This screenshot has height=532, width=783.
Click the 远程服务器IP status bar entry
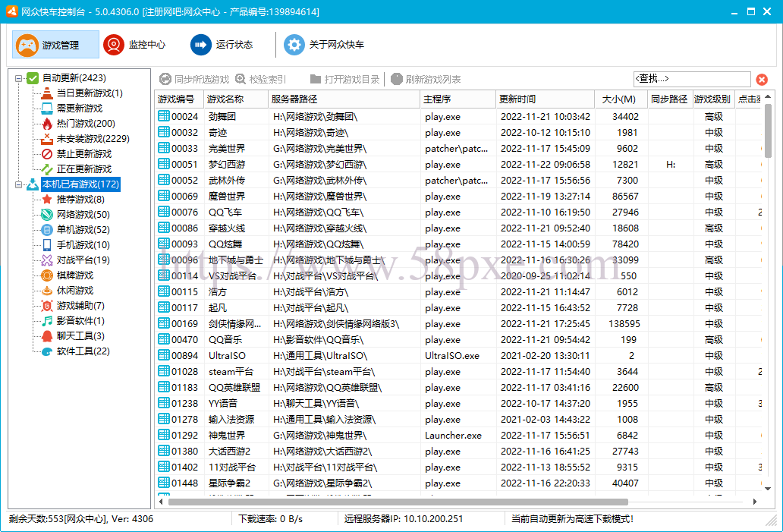point(404,519)
